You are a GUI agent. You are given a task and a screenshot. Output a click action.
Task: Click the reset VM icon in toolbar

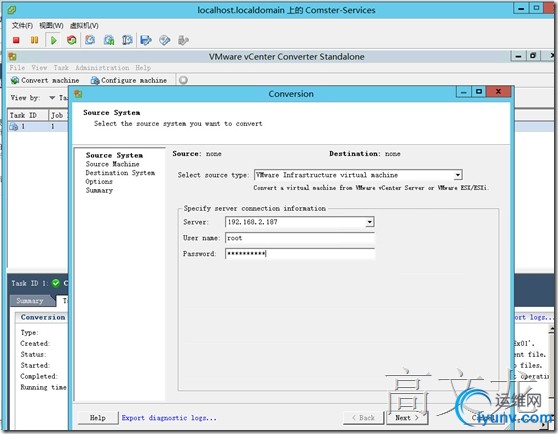tap(72, 40)
